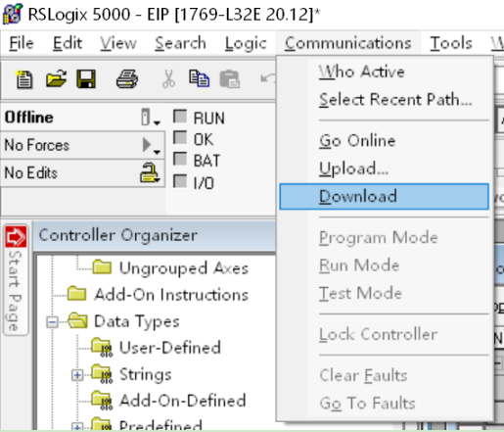Click the Cut scissors icon
Viewport: 504px width, 432px height.
click(168, 79)
